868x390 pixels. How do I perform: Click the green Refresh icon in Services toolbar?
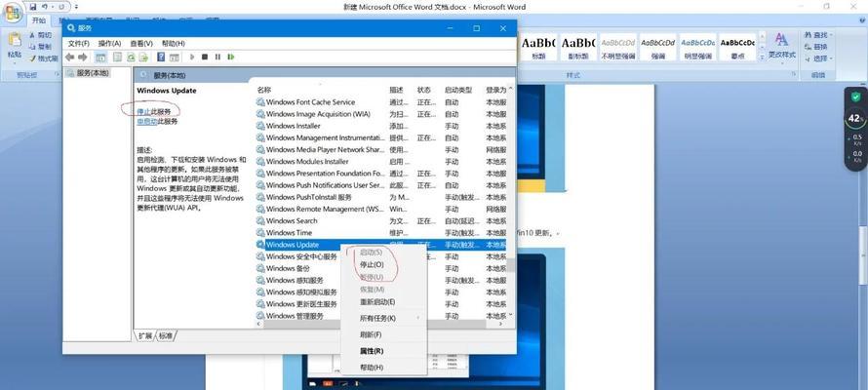[x=131, y=57]
